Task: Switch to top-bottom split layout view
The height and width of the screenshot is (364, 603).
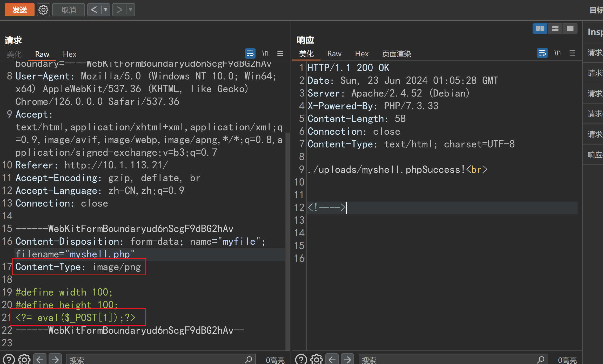Action: [x=555, y=29]
